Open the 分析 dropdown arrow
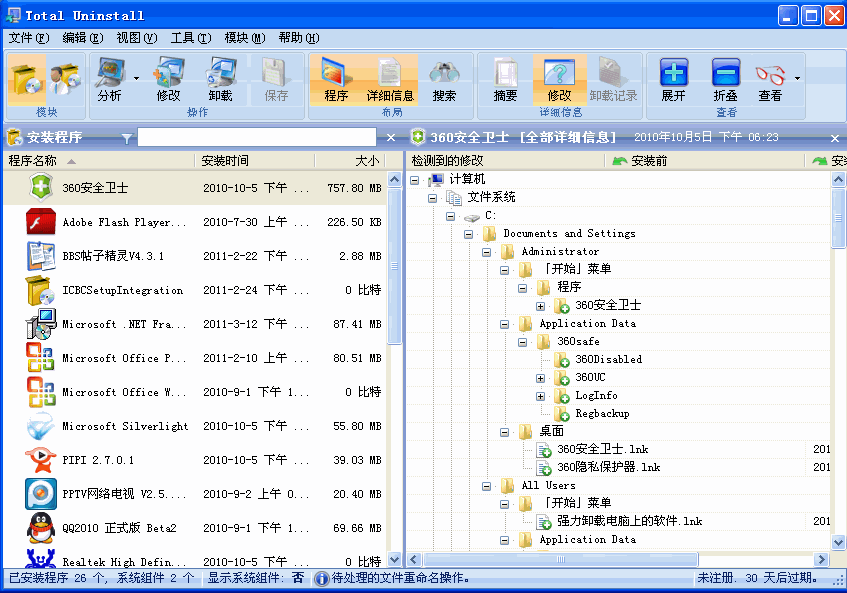 point(136,79)
